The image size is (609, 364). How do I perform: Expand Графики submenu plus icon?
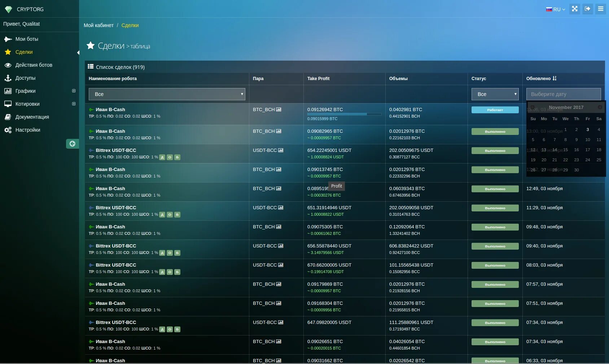coord(74,91)
